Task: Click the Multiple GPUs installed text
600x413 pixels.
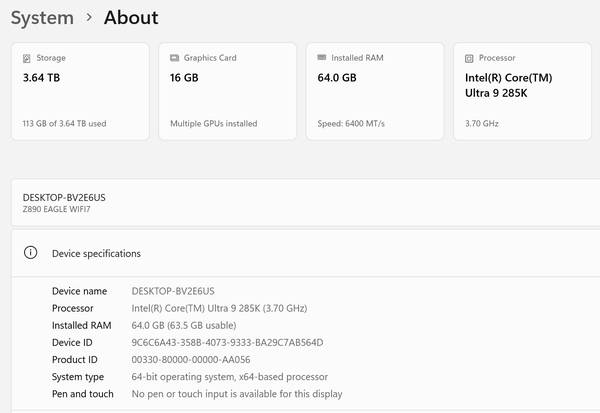Action: point(213,124)
